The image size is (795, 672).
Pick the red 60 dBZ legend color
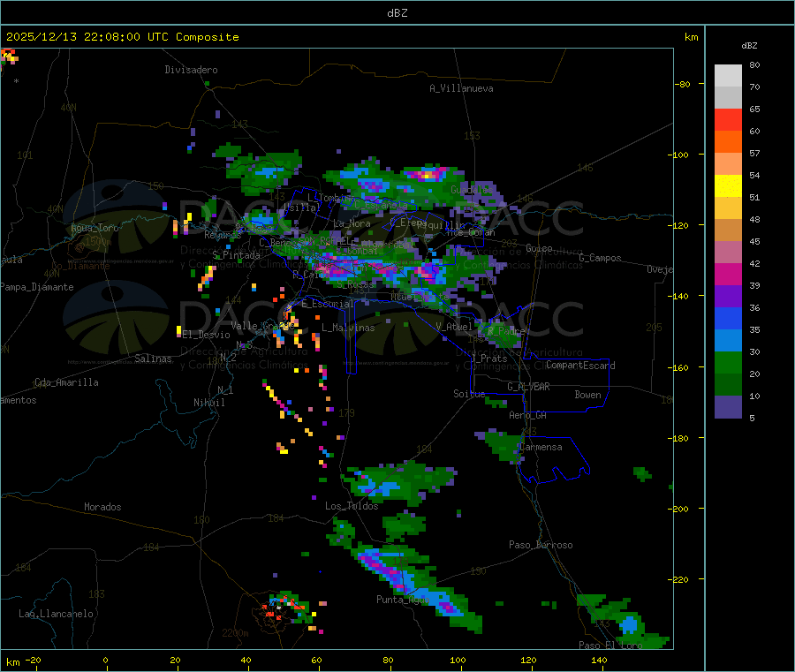[x=728, y=119]
